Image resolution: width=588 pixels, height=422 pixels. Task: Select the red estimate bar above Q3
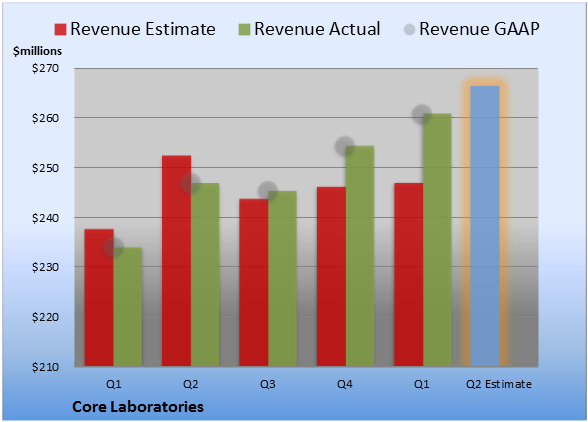[254, 282]
